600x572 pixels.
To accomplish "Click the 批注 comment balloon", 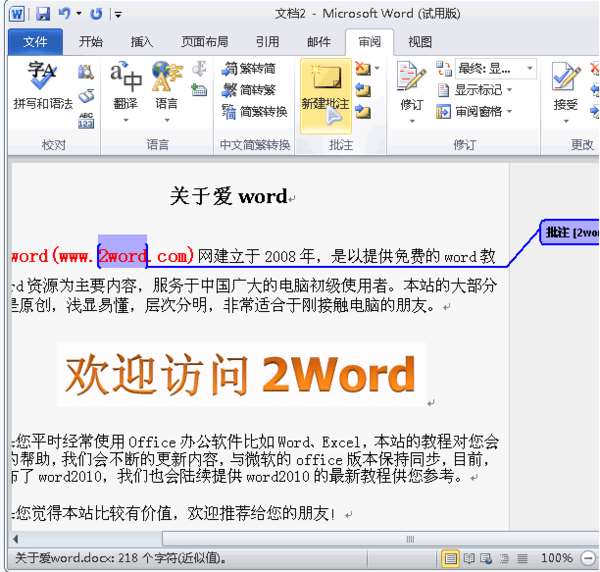I will click(x=569, y=232).
